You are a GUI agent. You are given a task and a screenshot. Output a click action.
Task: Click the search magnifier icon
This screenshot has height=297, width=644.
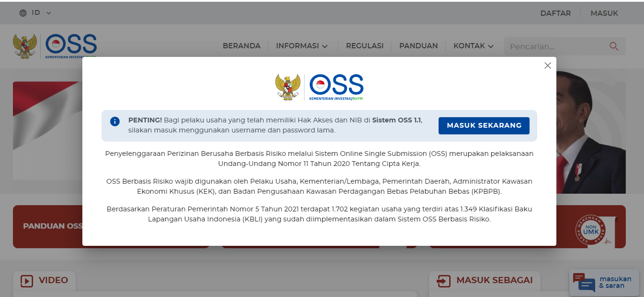pyautogui.click(x=614, y=46)
